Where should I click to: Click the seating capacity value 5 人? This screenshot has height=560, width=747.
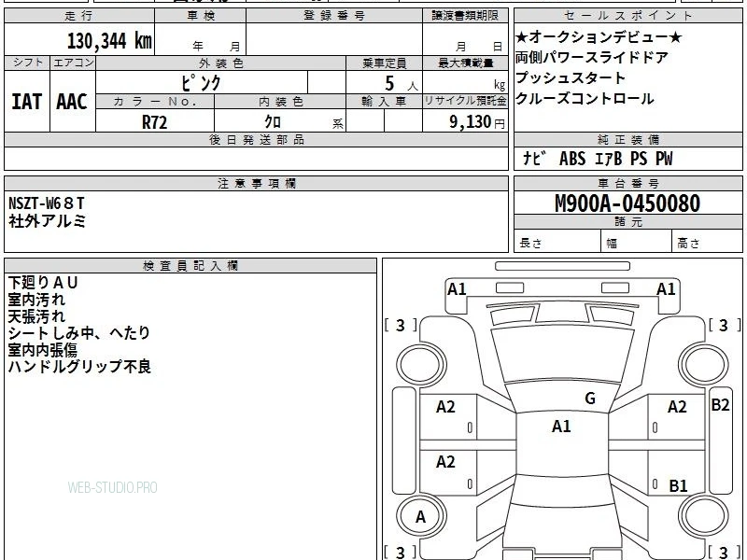point(401,84)
